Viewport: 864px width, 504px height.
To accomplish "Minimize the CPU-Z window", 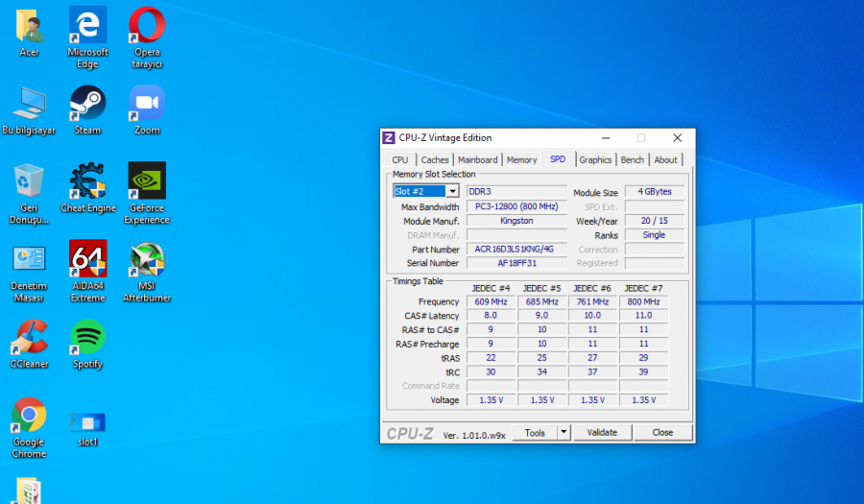I will coord(606,137).
